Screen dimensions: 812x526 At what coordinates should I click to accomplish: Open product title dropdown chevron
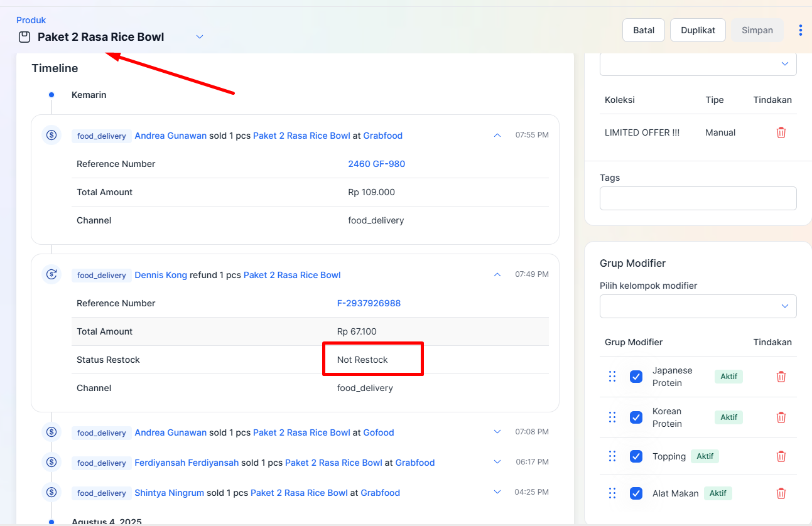200,37
